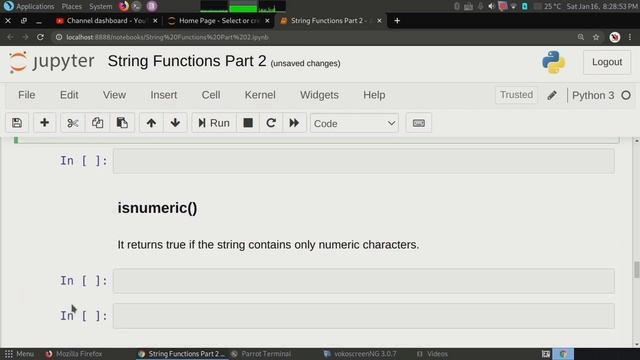The image size is (640, 360).
Task: Switch to Mozilla Firefox taskbar item
Action: pos(74,354)
